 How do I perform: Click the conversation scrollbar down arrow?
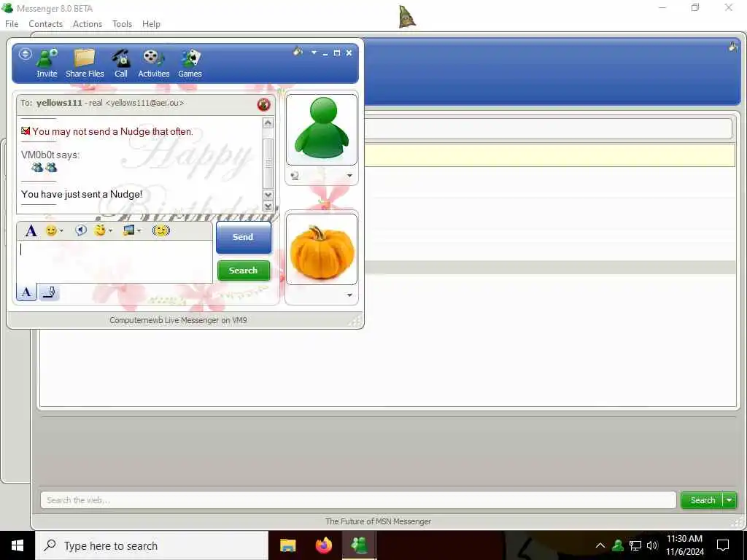coord(268,195)
